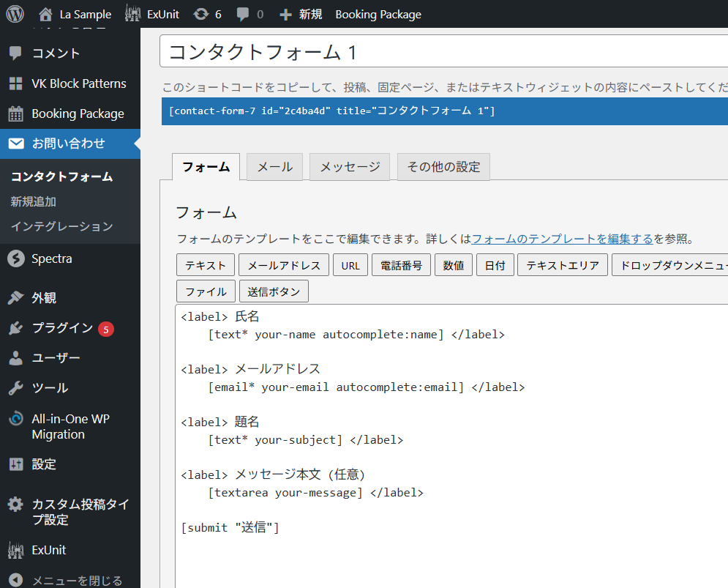Open 設定 sidebar menu label
Screen dimensions: 728x588
(44, 464)
